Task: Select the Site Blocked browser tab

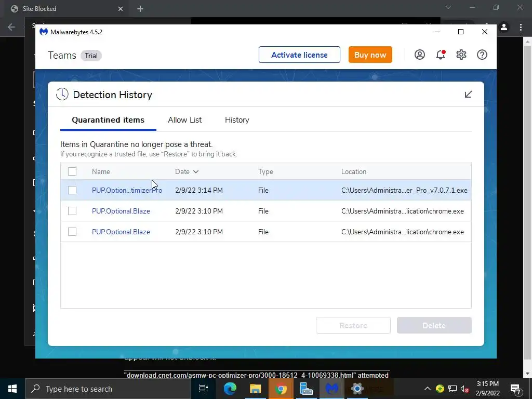Action: point(66,9)
